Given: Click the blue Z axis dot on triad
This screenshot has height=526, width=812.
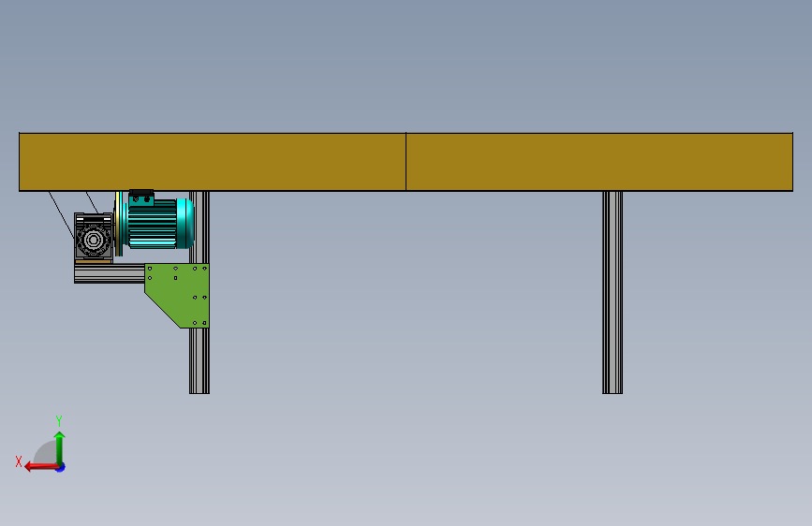Looking at the screenshot, I should (x=61, y=468).
